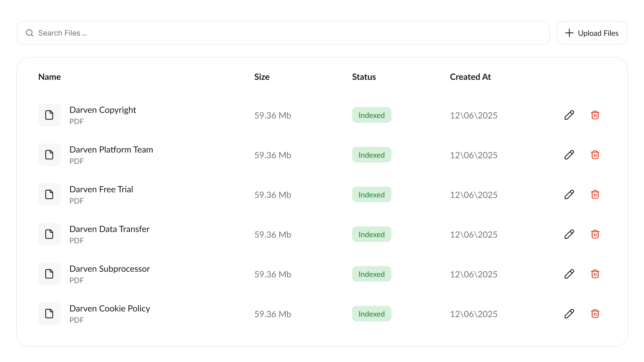Click the search magnifier icon
Viewport: 644px width, 362px height.
point(30,33)
